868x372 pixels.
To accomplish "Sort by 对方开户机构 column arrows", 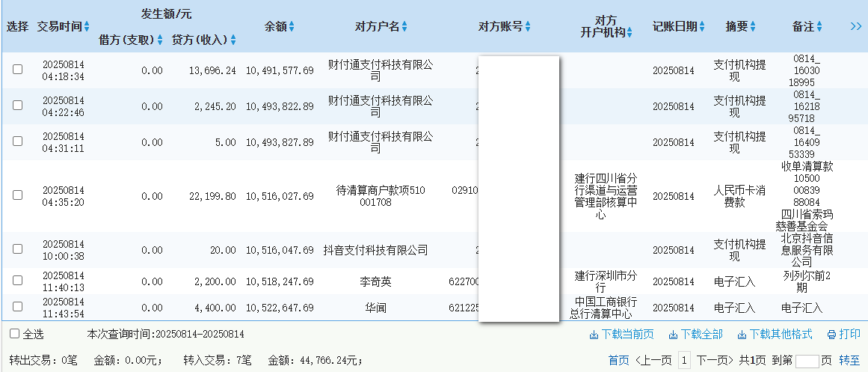I will coord(630,33).
